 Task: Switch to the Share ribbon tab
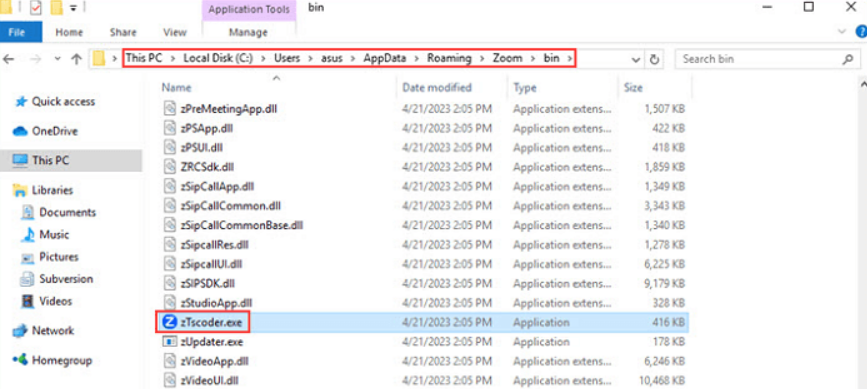(x=123, y=32)
